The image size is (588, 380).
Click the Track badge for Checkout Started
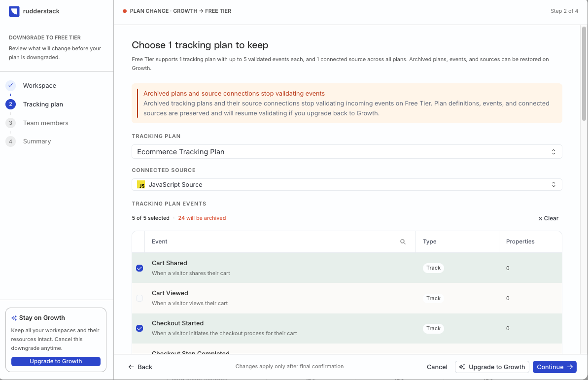click(x=433, y=328)
